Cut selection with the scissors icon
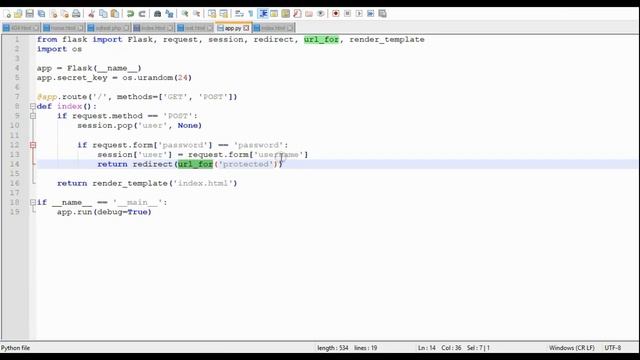640x360 pixels. (x=91, y=14)
